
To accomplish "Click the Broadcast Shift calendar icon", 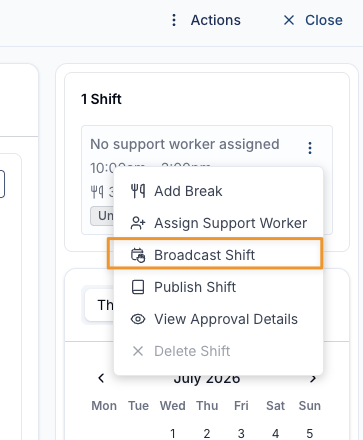I will point(138,255).
